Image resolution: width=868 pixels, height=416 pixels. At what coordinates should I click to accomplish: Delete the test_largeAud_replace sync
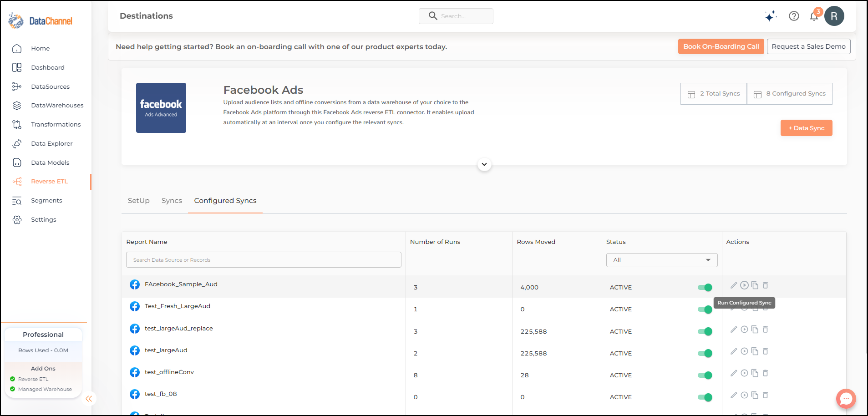[765, 330]
